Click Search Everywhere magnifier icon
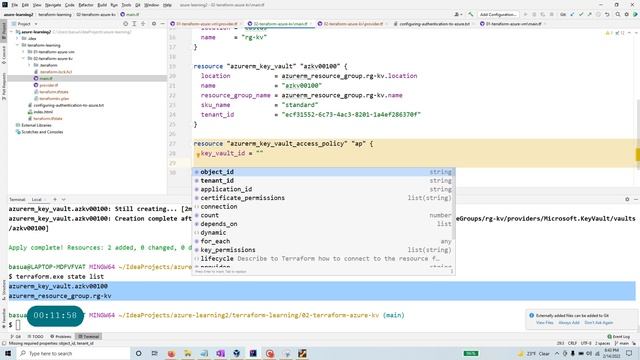Screen dimensions: 640x360 tap(618, 14)
